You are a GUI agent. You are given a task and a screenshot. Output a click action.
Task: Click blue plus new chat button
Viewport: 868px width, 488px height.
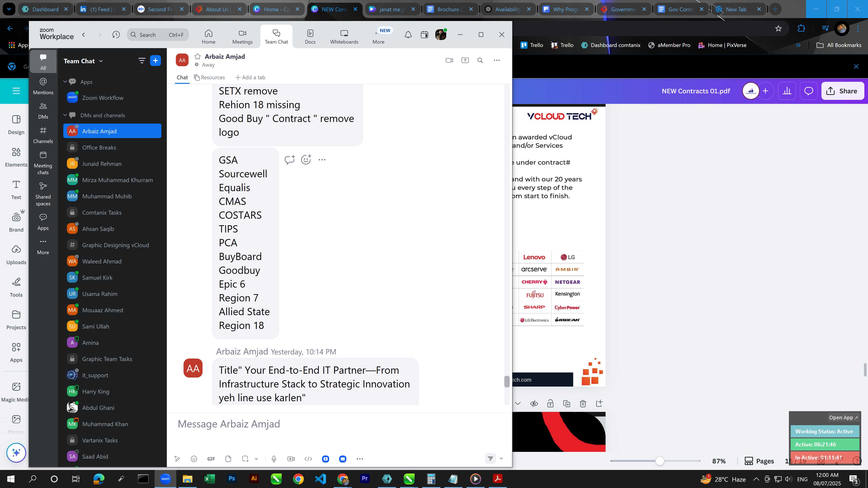coord(155,61)
